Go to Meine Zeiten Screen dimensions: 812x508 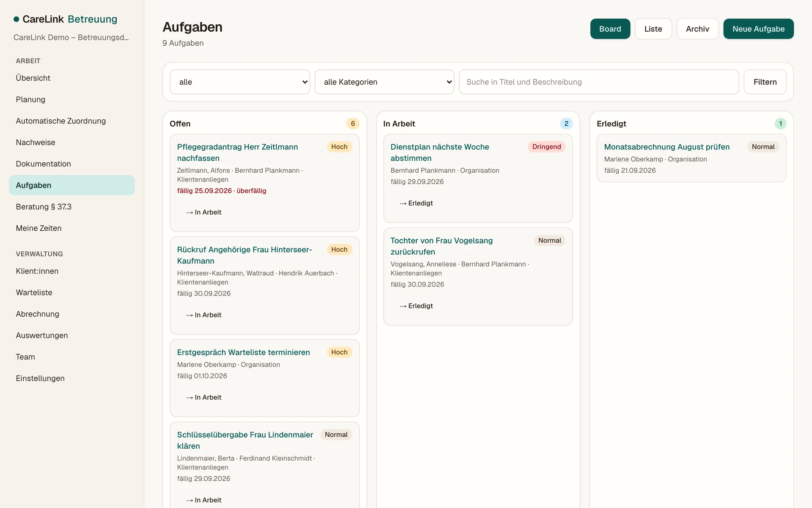72,228
